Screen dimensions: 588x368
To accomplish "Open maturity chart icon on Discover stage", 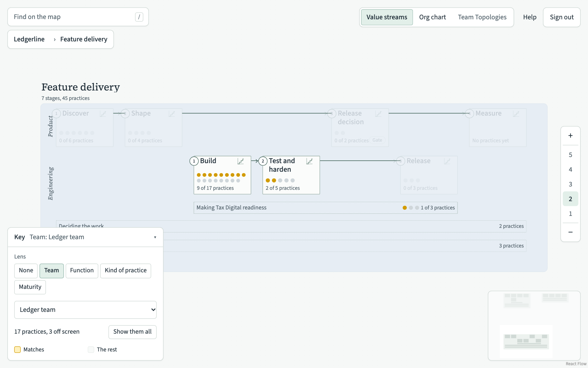I will [103, 114].
